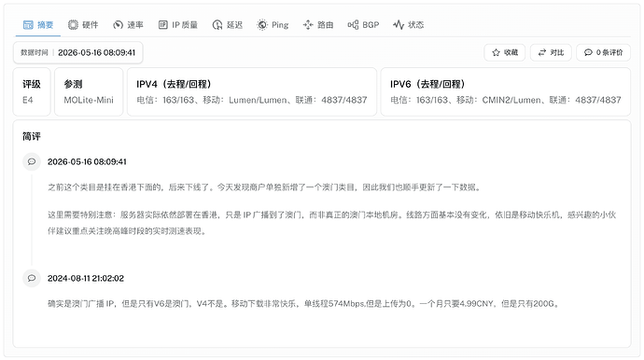Viewport: 644px width, 360px height.
Task: Click the star icon to favorite
Action: (x=496, y=52)
